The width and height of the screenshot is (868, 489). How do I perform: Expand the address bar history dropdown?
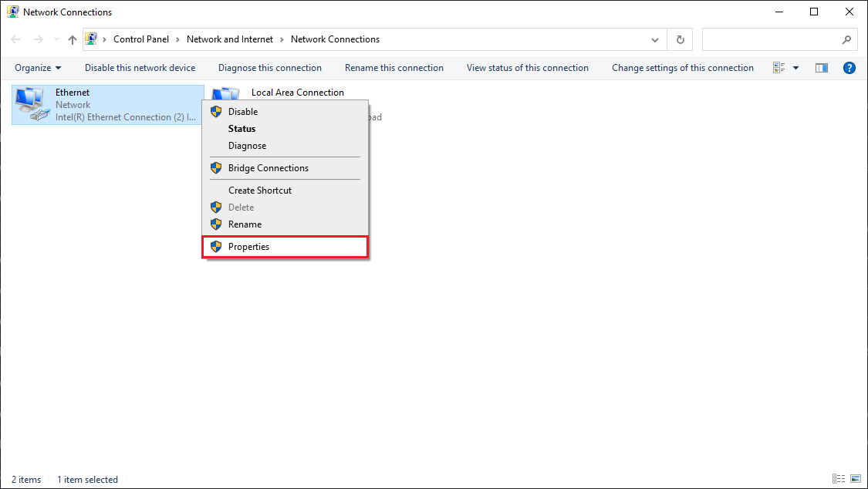point(654,39)
